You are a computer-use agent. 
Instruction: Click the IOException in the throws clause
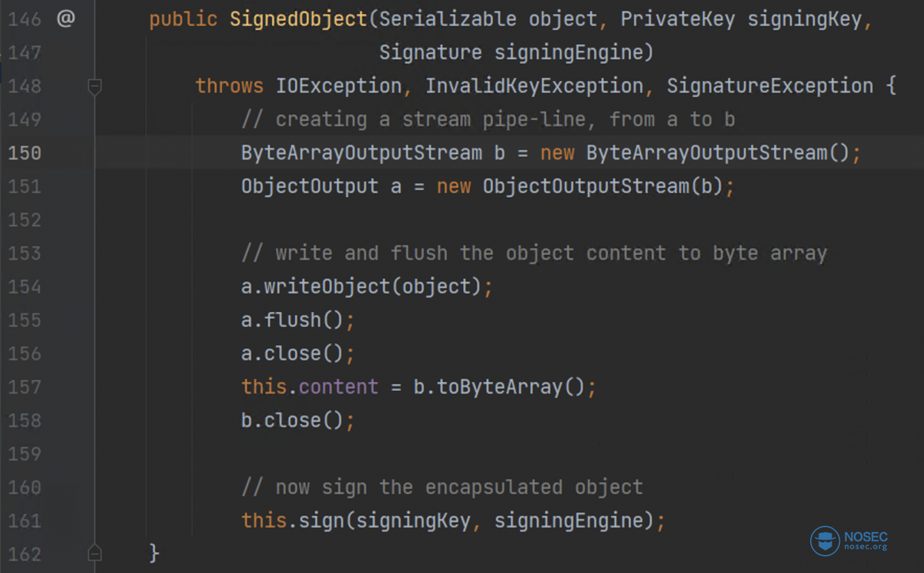point(339,86)
